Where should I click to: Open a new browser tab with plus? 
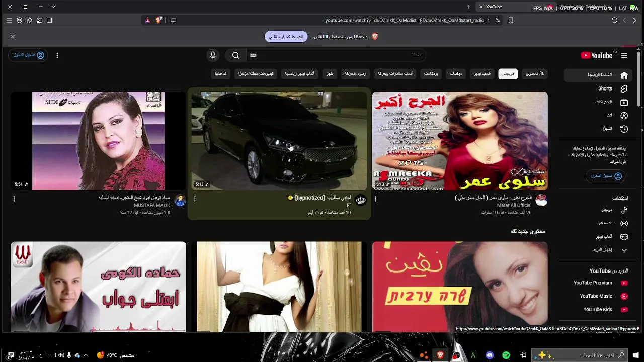tap(468, 7)
